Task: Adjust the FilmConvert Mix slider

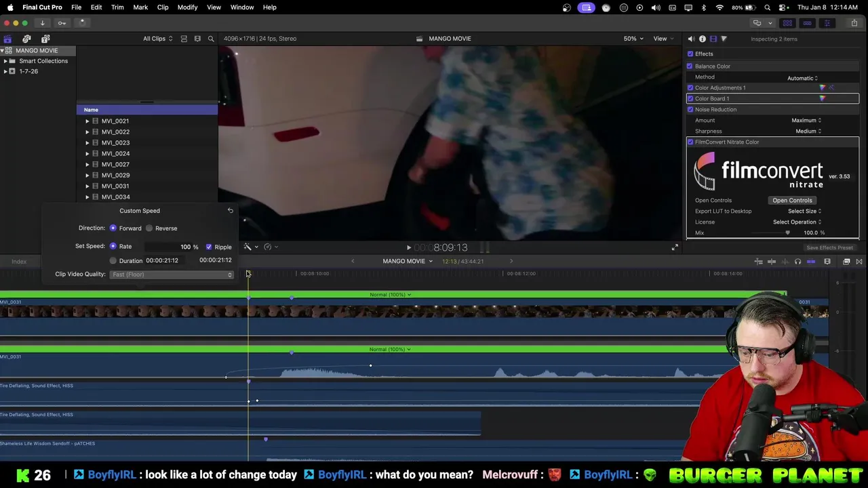Action: (787, 233)
